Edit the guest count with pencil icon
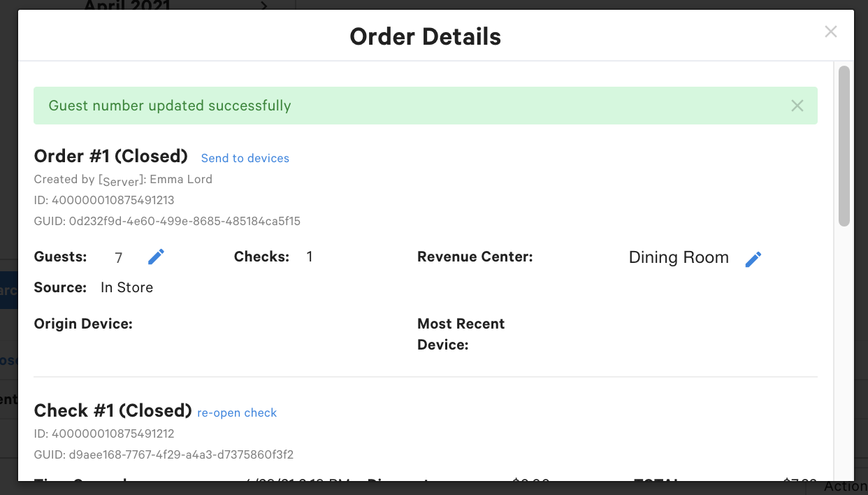Image resolution: width=868 pixels, height=495 pixels. pos(156,257)
